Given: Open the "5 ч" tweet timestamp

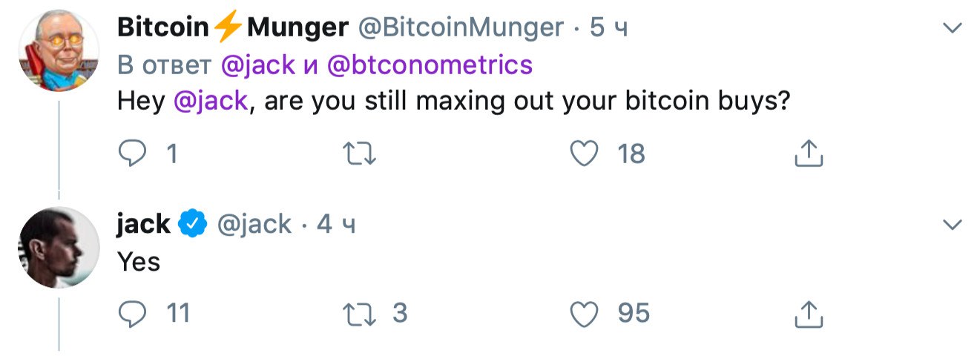Looking at the screenshot, I should point(609,28).
